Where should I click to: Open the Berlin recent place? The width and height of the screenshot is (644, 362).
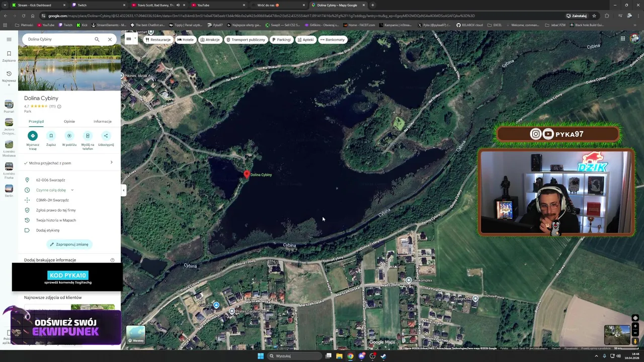click(x=9, y=191)
